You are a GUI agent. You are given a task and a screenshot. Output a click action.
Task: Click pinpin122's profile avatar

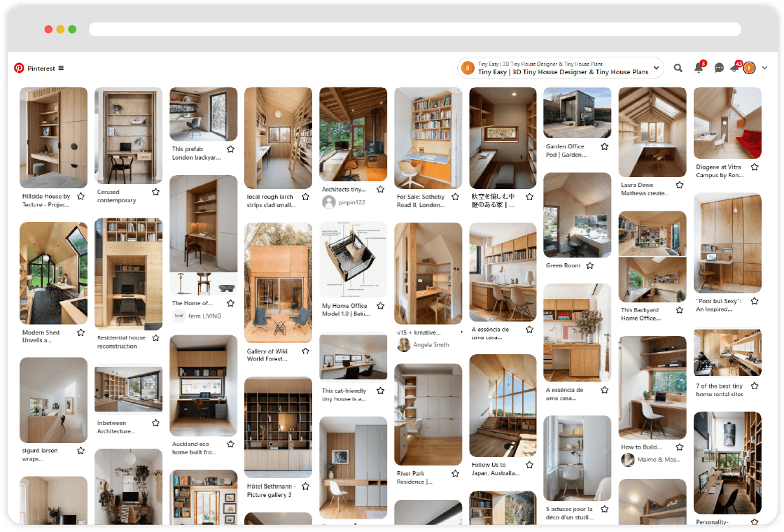329,202
